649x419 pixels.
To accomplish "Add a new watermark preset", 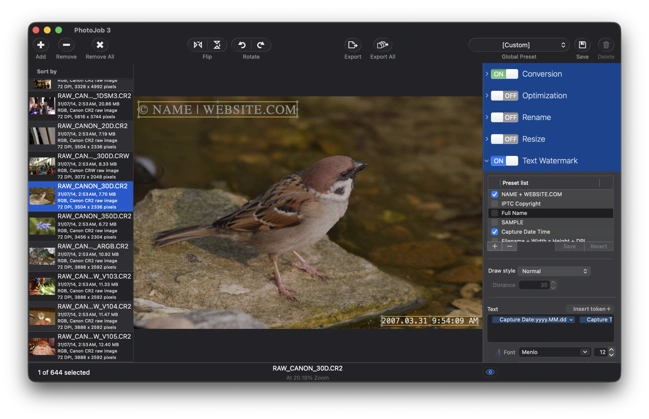I will click(x=495, y=246).
